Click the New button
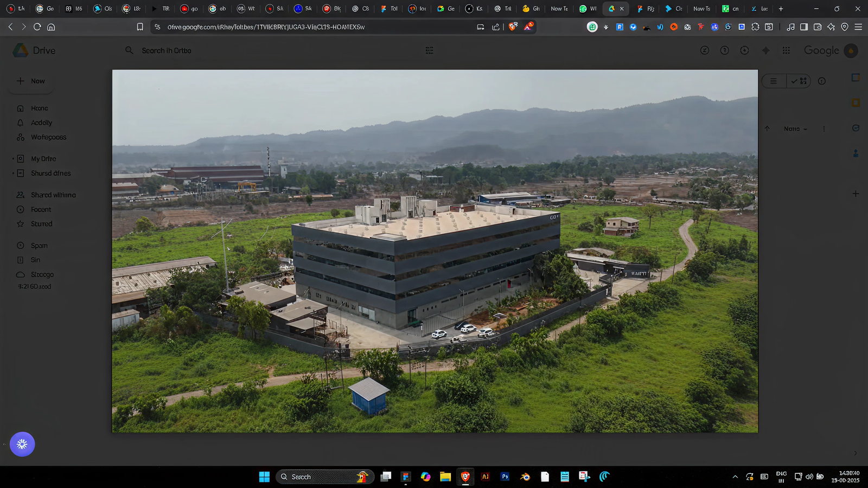This screenshot has width=868, height=488. (x=31, y=81)
